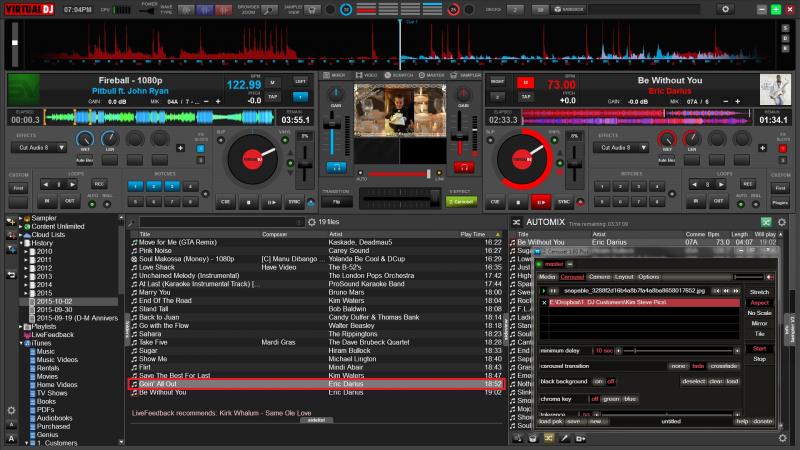Expand the Cloud Lists folder
The image size is (800, 450).
coord(20,235)
